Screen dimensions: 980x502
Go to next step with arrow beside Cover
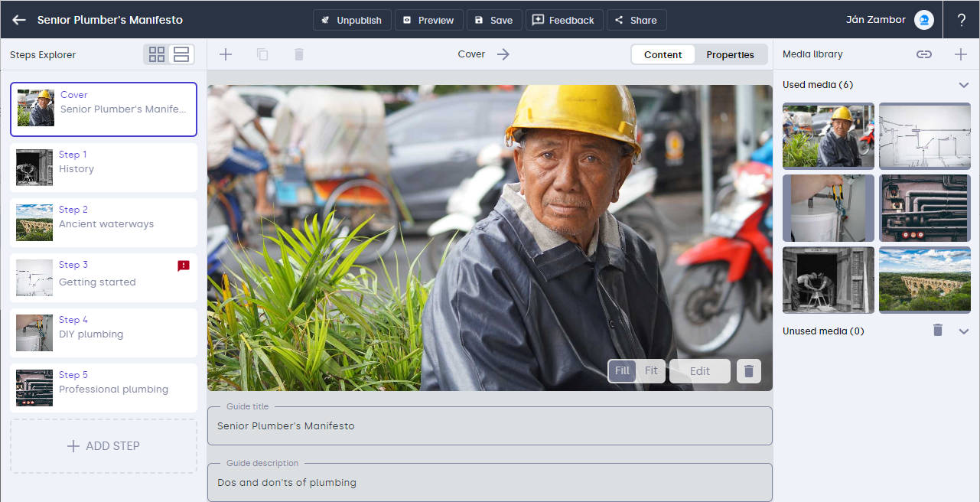[503, 54]
